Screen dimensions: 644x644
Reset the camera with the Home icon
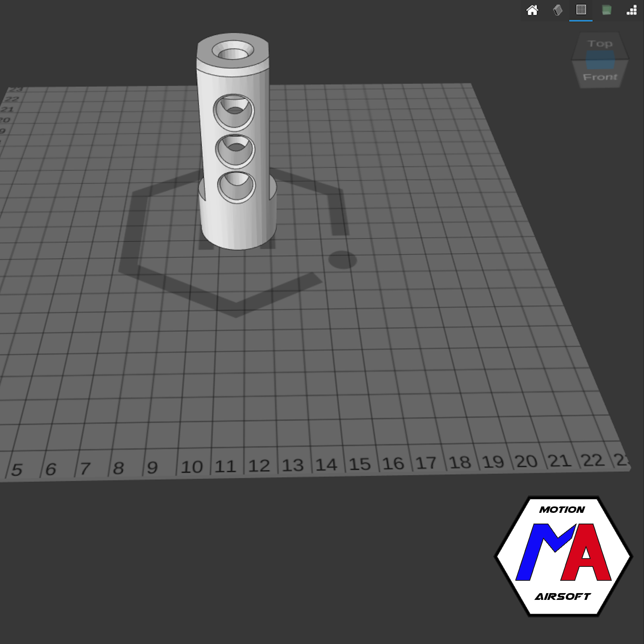pyautogui.click(x=532, y=10)
